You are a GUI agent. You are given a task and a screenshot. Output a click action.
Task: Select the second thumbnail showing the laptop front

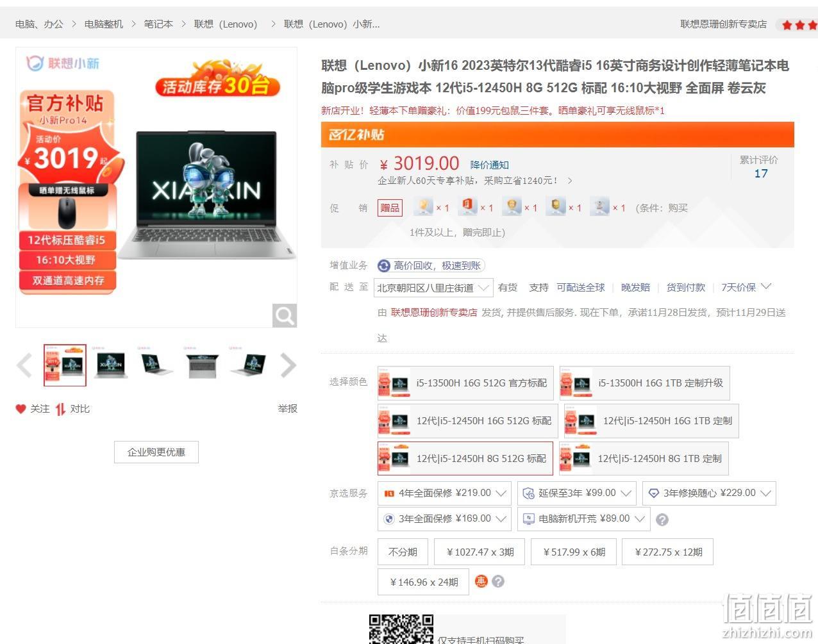111,365
